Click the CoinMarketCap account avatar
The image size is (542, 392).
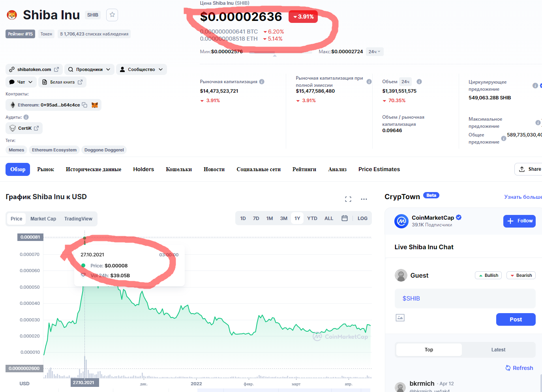point(401,221)
